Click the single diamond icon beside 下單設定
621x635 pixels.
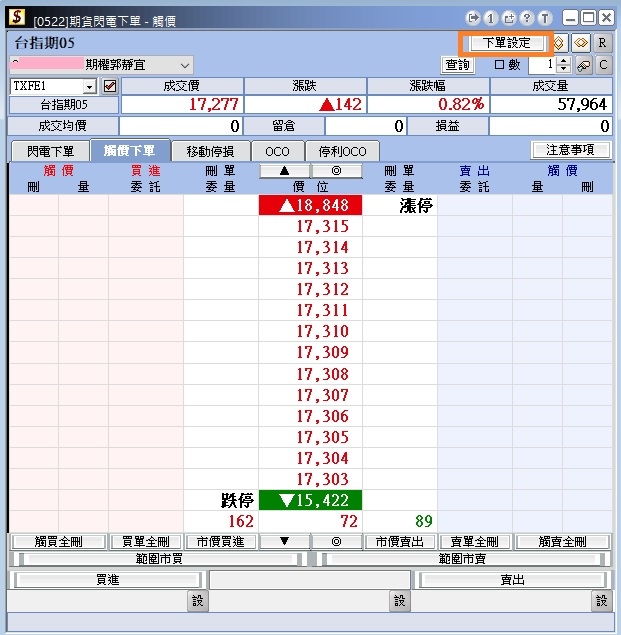[559, 43]
